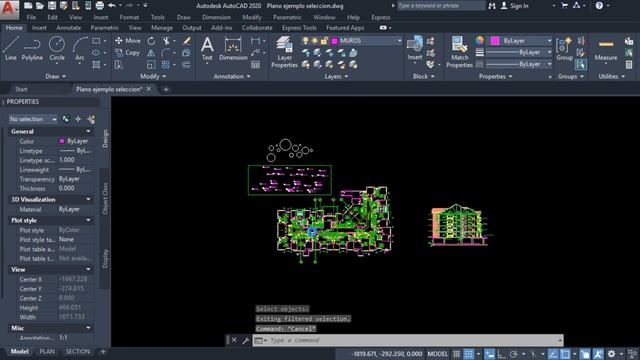Open the Dimension tool
Screen dimensions: 640x360
pyautogui.click(x=233, y=49)
